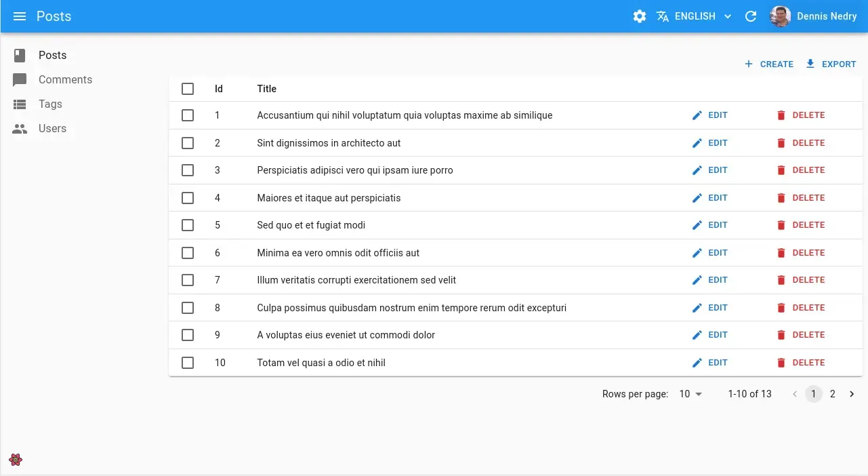Go to next page with the chevron arrow
The height and width of the screenshot is (476, 868).
852,393
